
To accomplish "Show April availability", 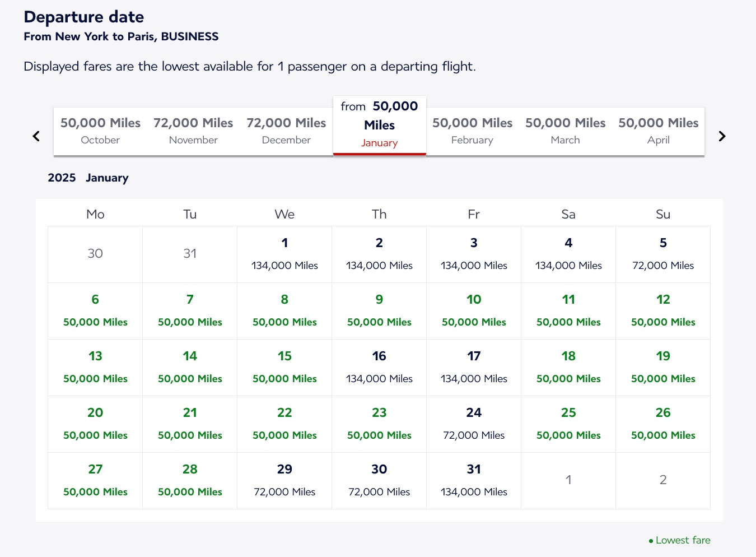I will click(658, 131).
